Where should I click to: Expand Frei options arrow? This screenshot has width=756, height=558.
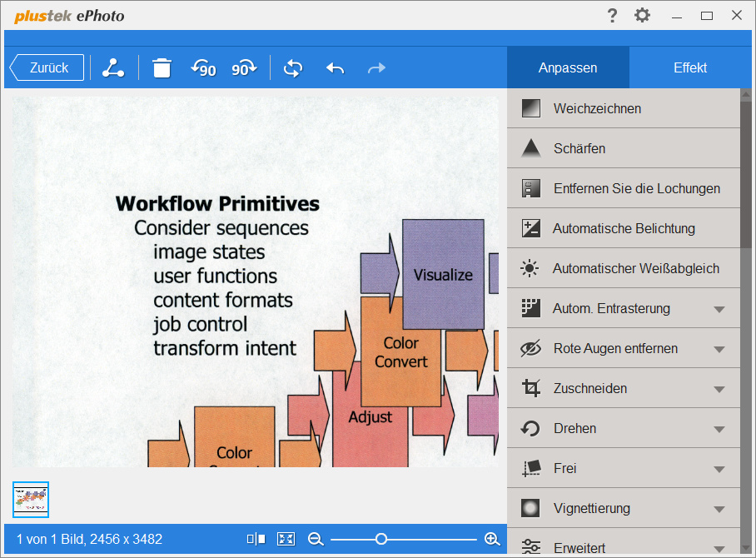719,469
